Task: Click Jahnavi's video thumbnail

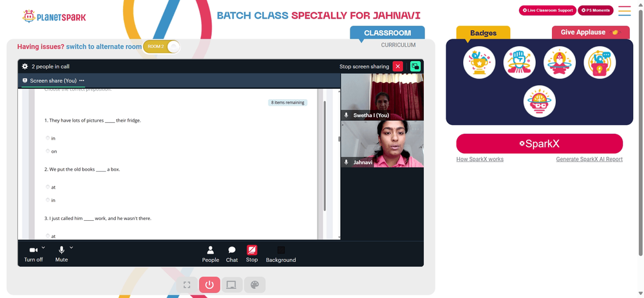Action: pyautogui.click(x=383, y=144)
